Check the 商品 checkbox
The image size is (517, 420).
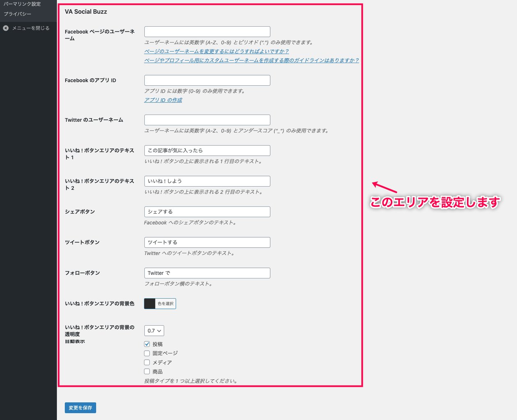[x=147, y=372]
